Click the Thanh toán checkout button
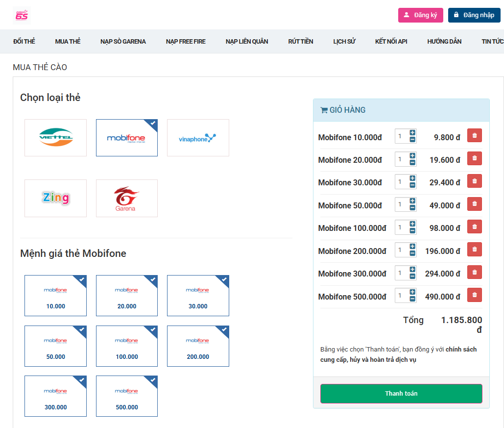504x428 pixels. tap(401, 394)
